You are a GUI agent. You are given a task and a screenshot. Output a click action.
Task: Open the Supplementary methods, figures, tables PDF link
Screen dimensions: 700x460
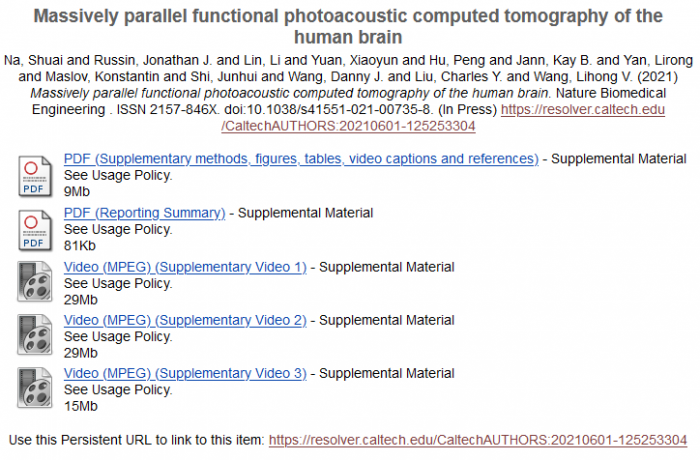point(300,159)
